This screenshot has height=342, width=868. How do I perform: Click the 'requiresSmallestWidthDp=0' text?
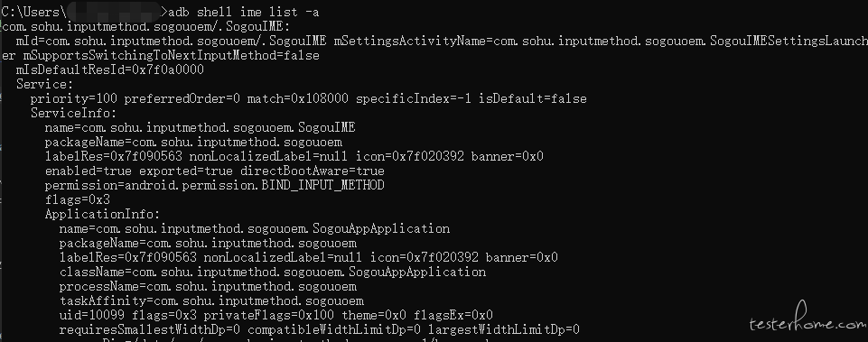(x=149, y=330)
